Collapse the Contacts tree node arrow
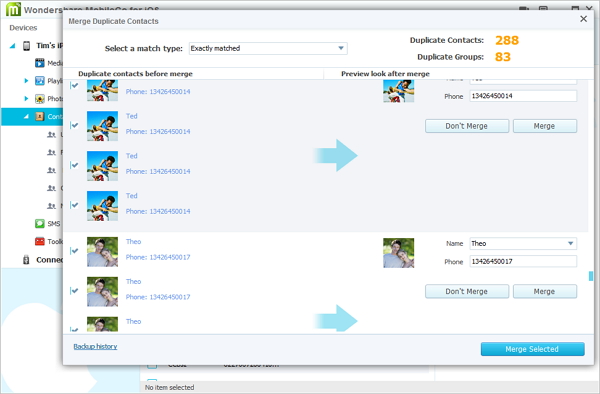 26,116
